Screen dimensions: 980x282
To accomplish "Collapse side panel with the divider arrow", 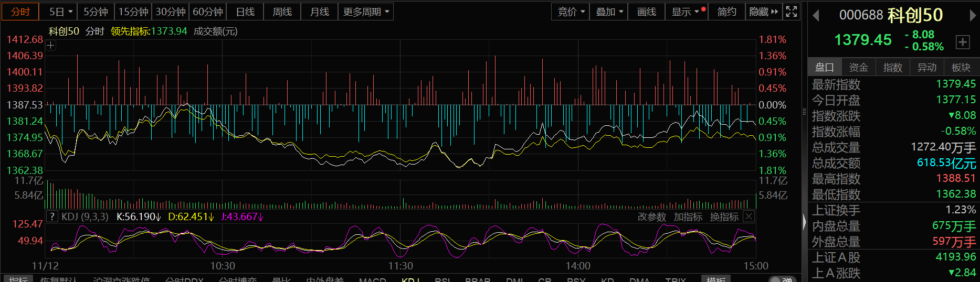I will [804, 222].
